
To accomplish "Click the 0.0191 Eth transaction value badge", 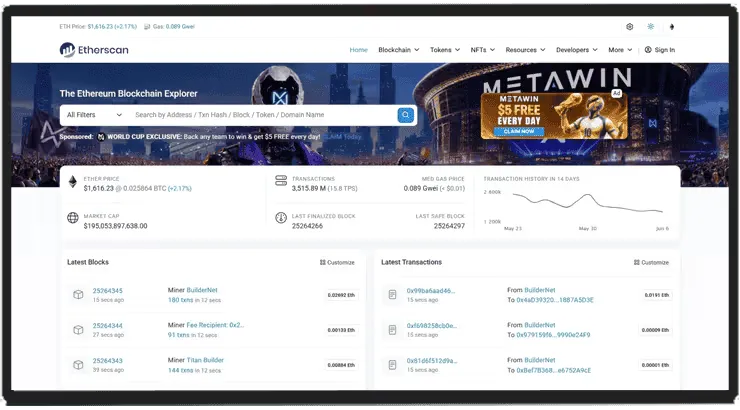I will tap(656, 295).
